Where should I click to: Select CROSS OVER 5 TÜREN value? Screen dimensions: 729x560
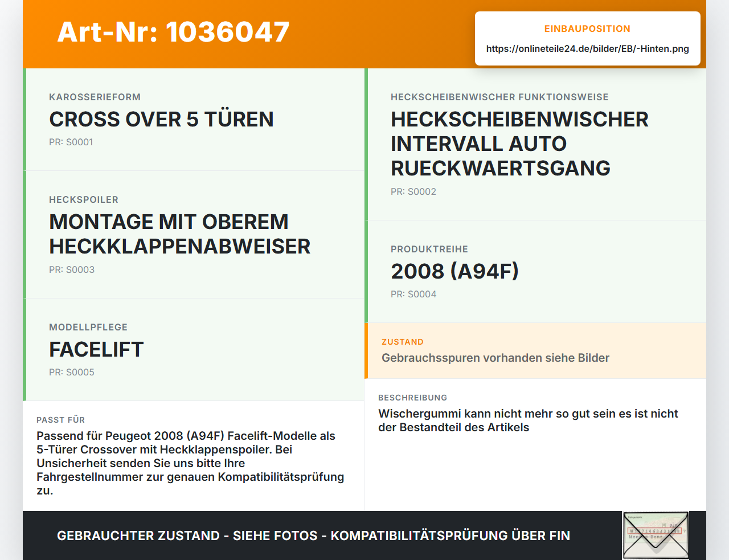(161, 119)
